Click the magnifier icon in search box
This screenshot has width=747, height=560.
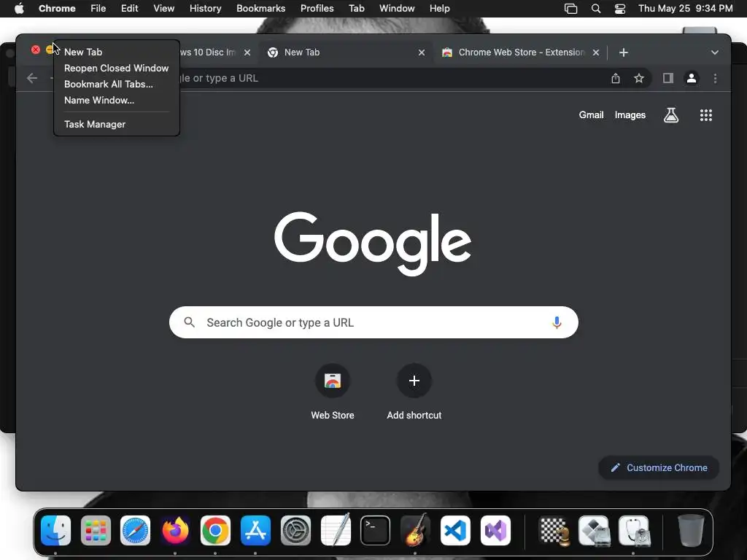click(x=189, y=322)
